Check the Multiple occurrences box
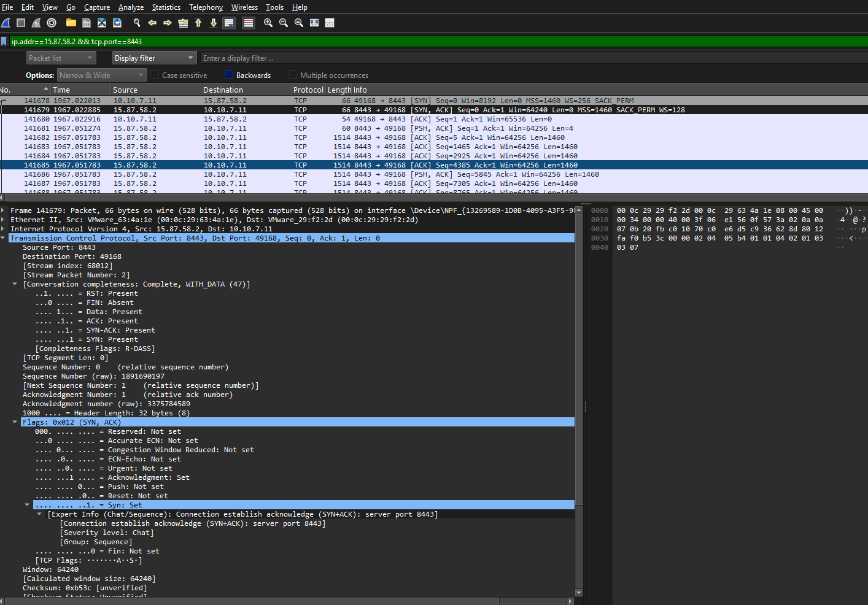 tap(293, 75)
